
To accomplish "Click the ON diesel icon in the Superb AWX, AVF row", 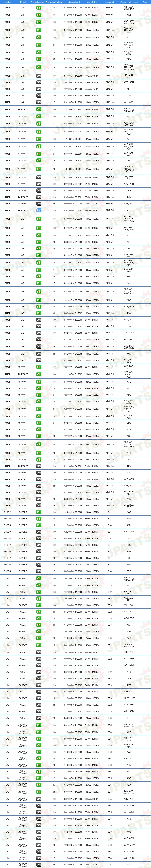I will coord(39,532).
